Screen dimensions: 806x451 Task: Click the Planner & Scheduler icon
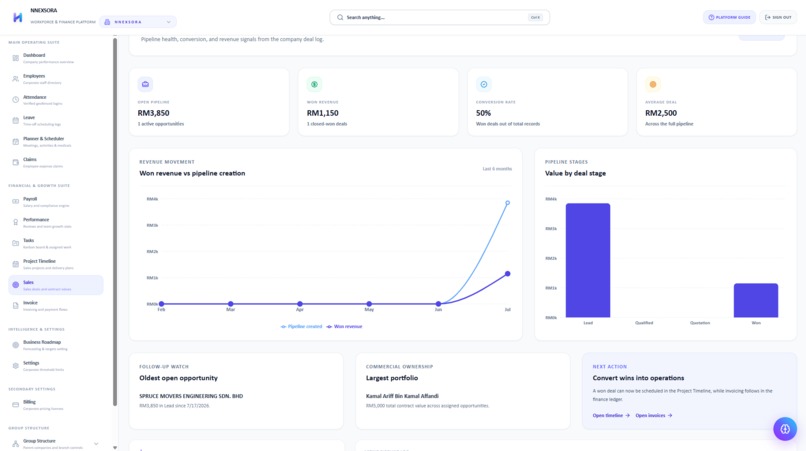[x=15, y=141]
